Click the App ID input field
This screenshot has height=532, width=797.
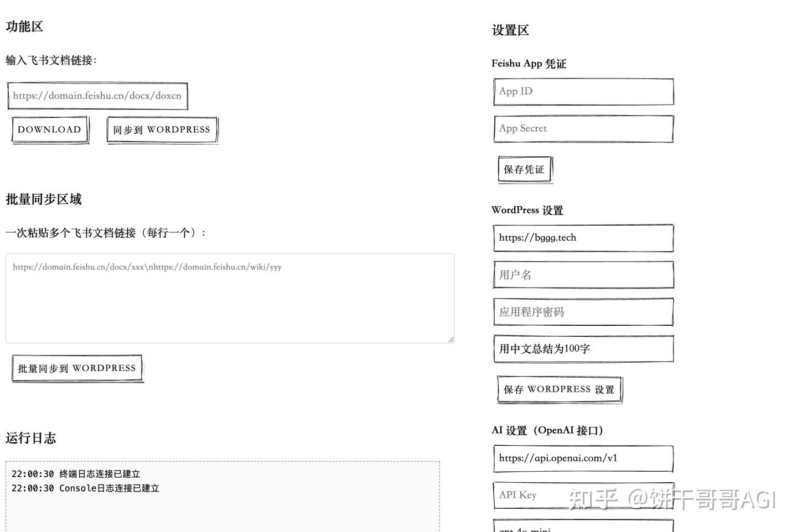(x=583, y=91)
